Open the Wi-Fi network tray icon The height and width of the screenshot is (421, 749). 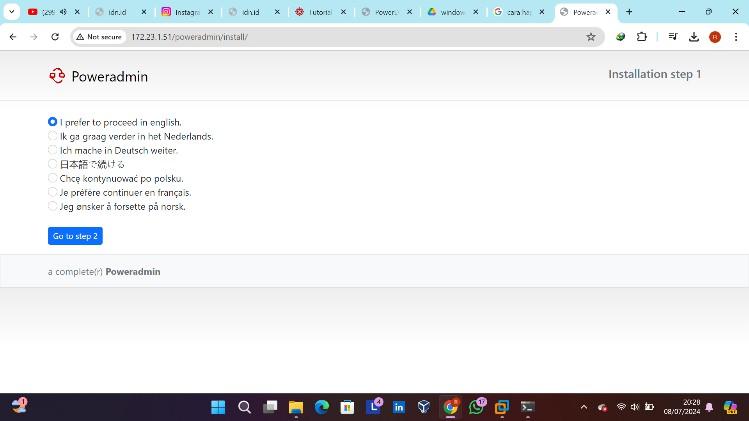(x=621, y=407)
